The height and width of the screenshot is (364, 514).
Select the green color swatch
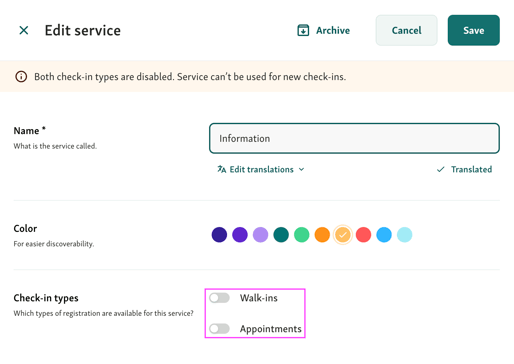tap(302, 235)
